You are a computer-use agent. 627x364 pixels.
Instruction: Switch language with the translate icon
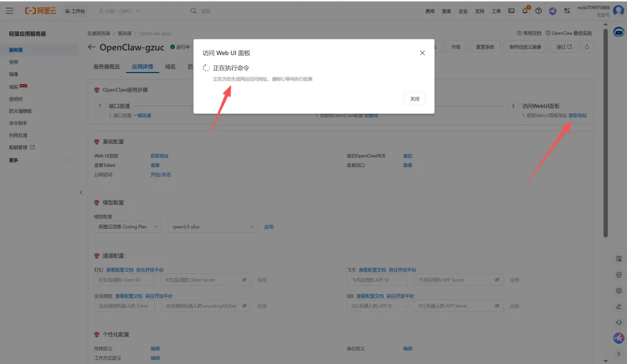coord(567,11)
